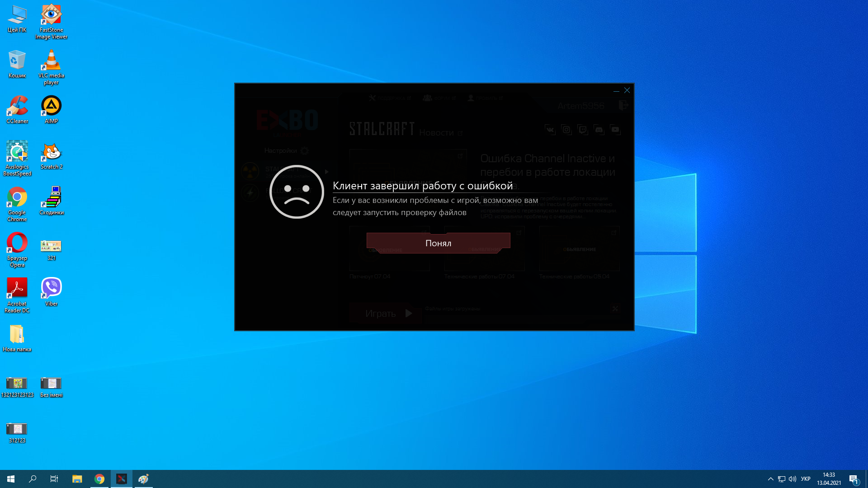Image resolution: width=868 pixels, height=488 pixels.
Task: Select Нова папка folder on desktop
Action: (x=17, y=338)
